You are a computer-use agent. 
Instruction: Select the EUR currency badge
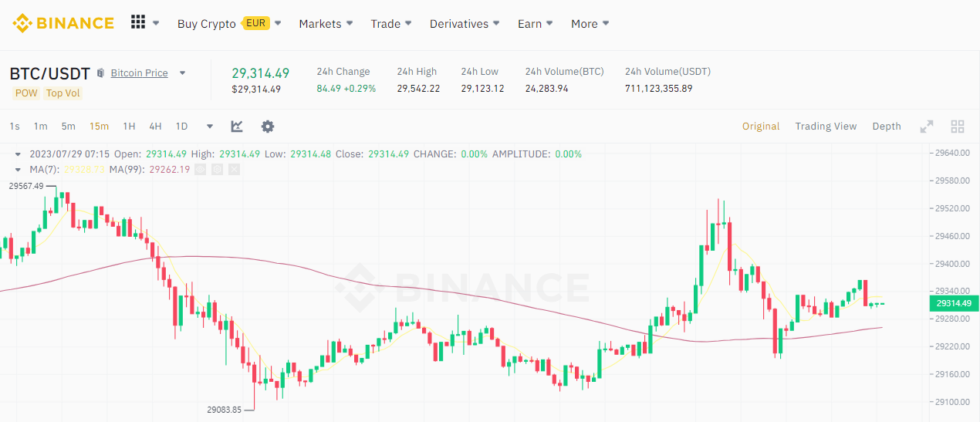point(256,23)
